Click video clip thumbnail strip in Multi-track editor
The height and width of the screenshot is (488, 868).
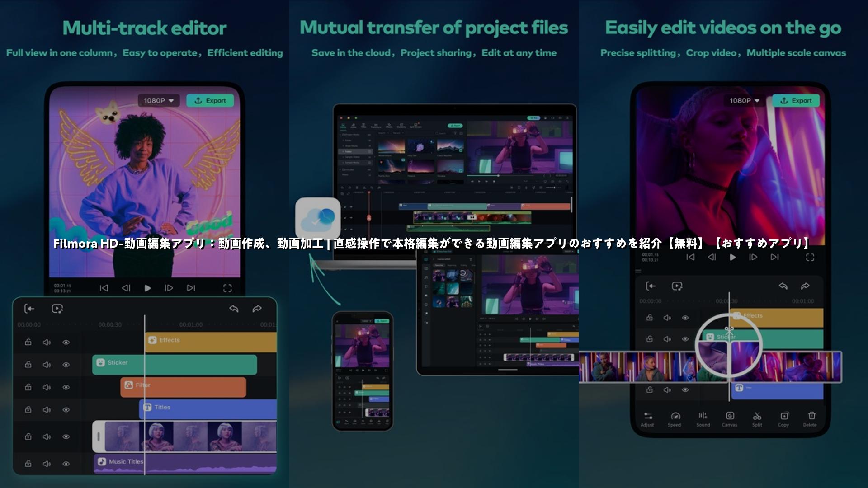coord(190,436)
